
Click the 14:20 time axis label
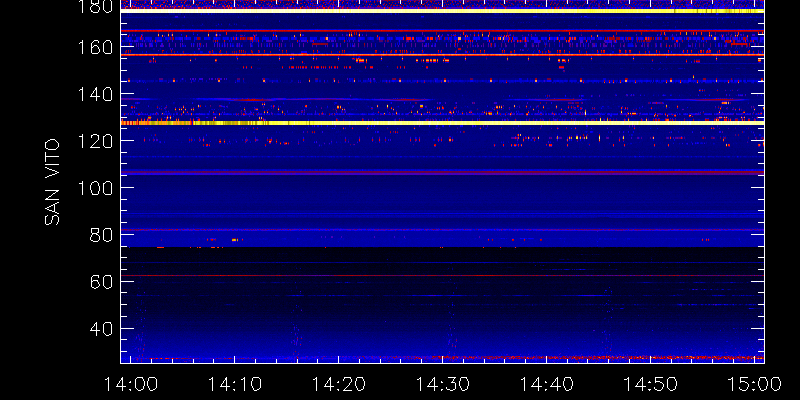338,384
